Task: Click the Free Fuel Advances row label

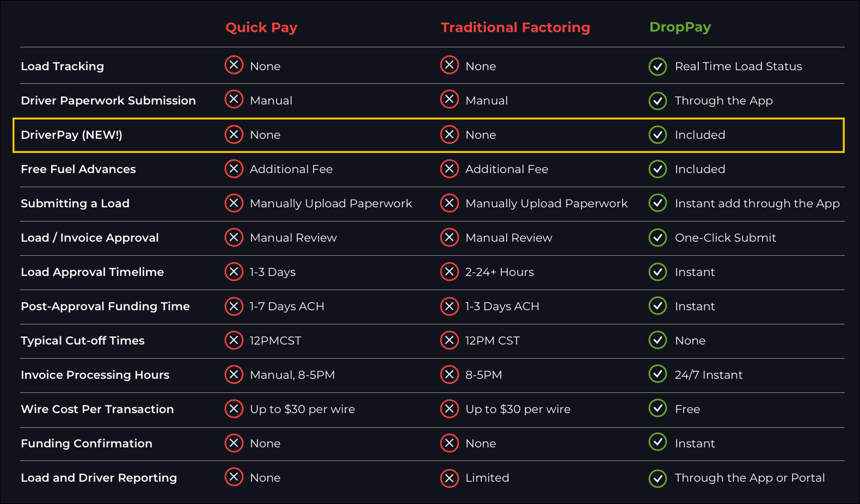Action: click(78, 169)
